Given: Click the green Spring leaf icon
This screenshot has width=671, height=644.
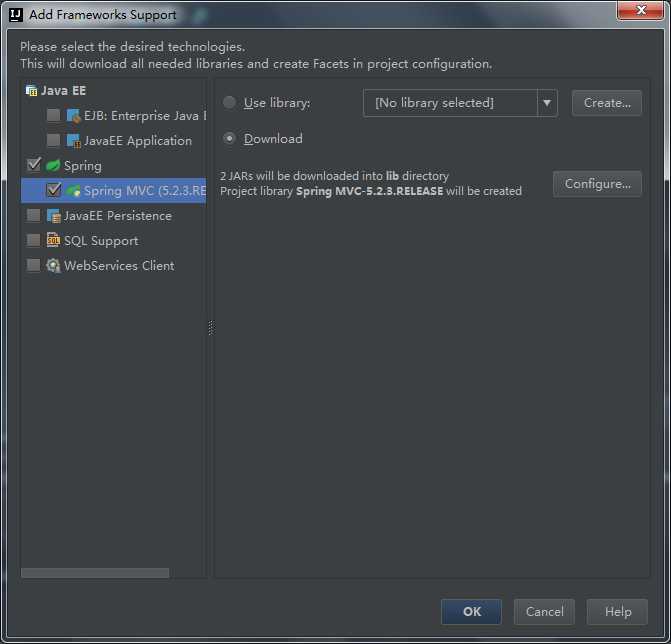Looking at the screenshot, I should click(53, 166).
